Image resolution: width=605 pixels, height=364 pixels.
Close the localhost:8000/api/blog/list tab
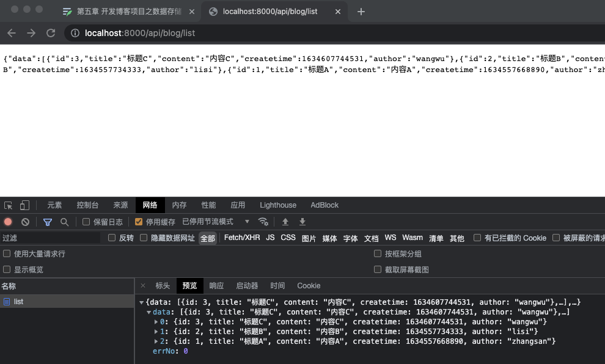click(x=337, y=12)
